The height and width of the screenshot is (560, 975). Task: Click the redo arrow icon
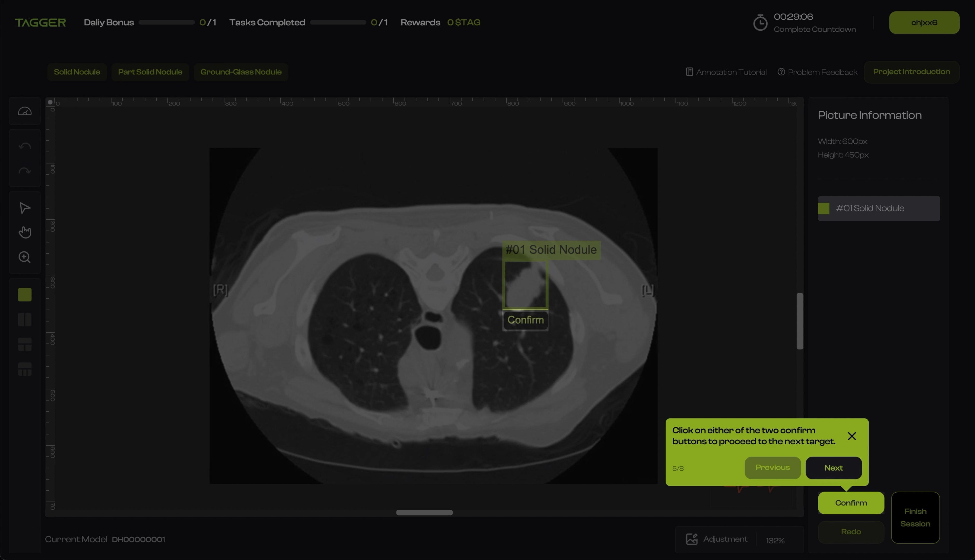[x=25, y=171]
